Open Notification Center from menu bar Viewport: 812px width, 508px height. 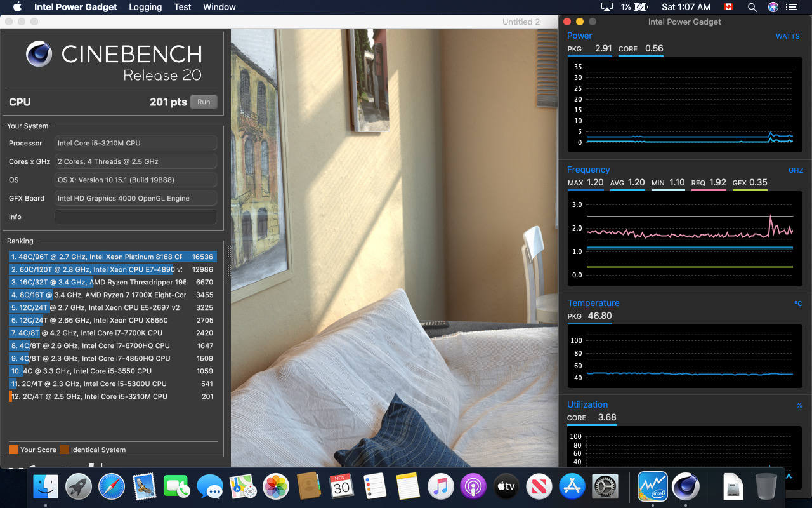pyautogui.click(x=791, y=7)
